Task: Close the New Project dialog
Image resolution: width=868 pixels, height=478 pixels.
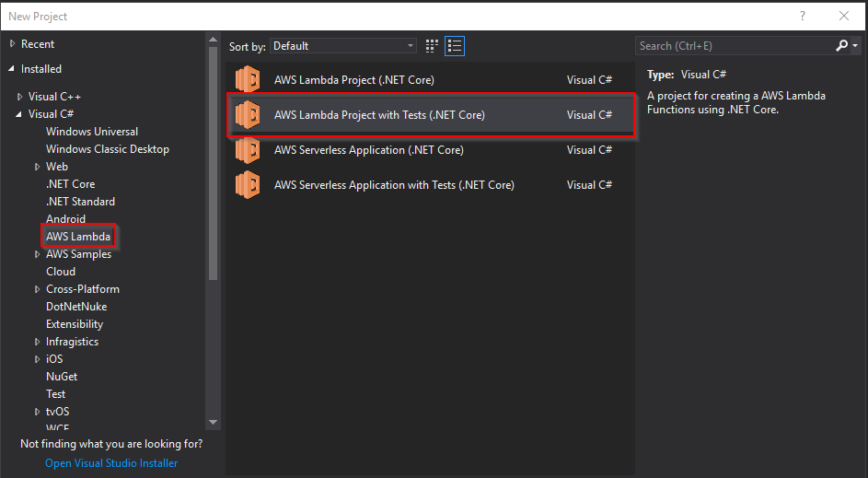Action: coord(844,16)
